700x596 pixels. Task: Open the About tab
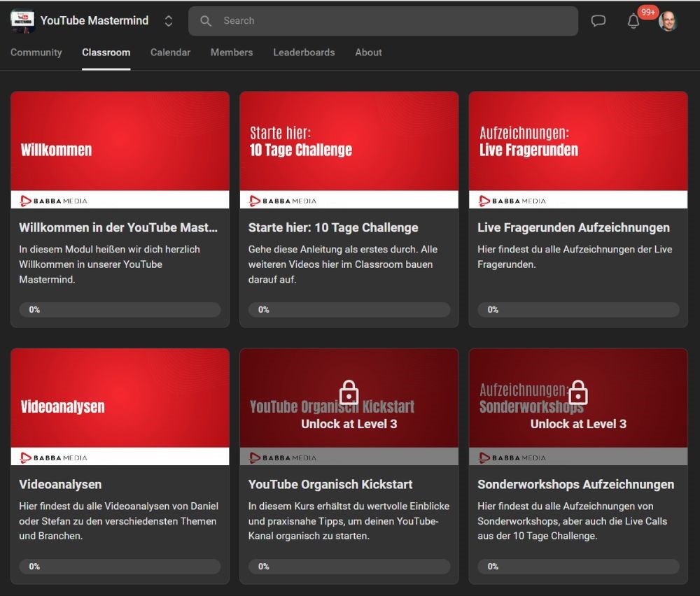368,52
